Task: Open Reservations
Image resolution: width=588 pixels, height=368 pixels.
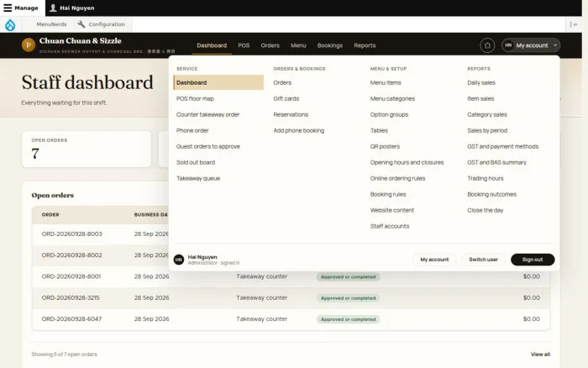Action: pyautogui.click(x=291, y=114)
